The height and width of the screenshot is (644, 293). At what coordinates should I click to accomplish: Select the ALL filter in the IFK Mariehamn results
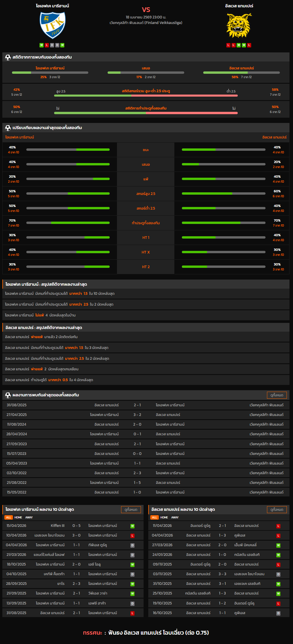click(8, 518)
